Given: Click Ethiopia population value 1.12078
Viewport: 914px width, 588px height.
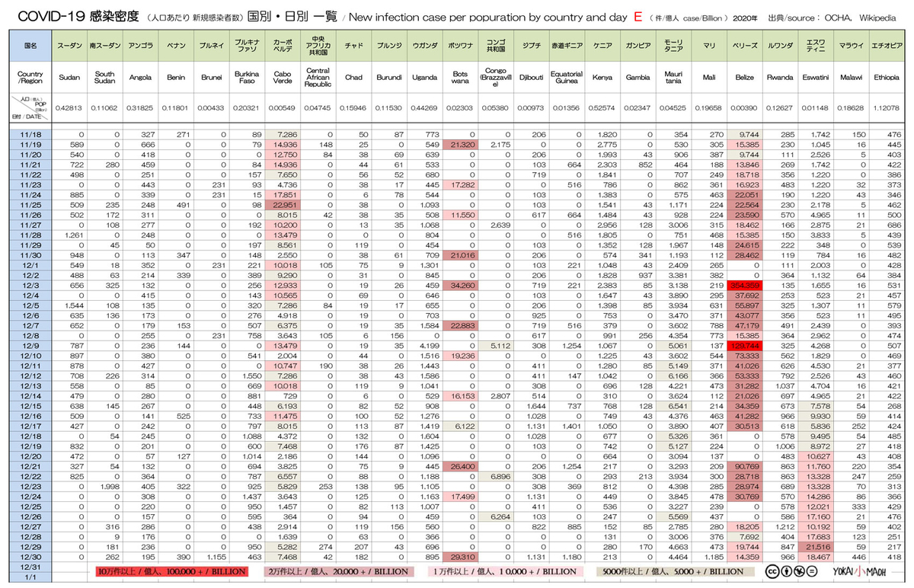Looking at the screenshot, I should click(886, 108).
